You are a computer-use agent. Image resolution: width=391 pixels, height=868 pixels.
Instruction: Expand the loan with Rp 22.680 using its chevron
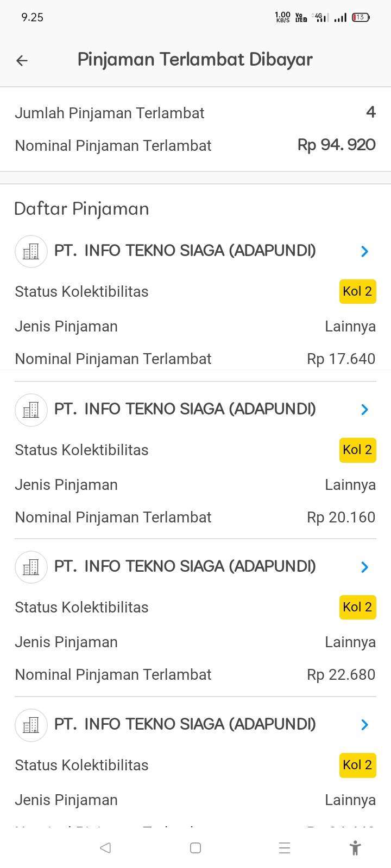click(x=364, y=567)
